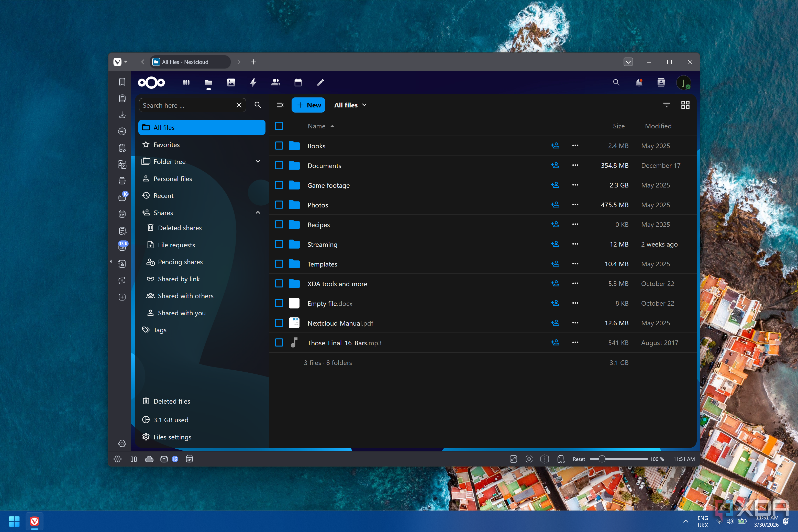Open Deleted files

pyautogui.click(x=202, y=401)
